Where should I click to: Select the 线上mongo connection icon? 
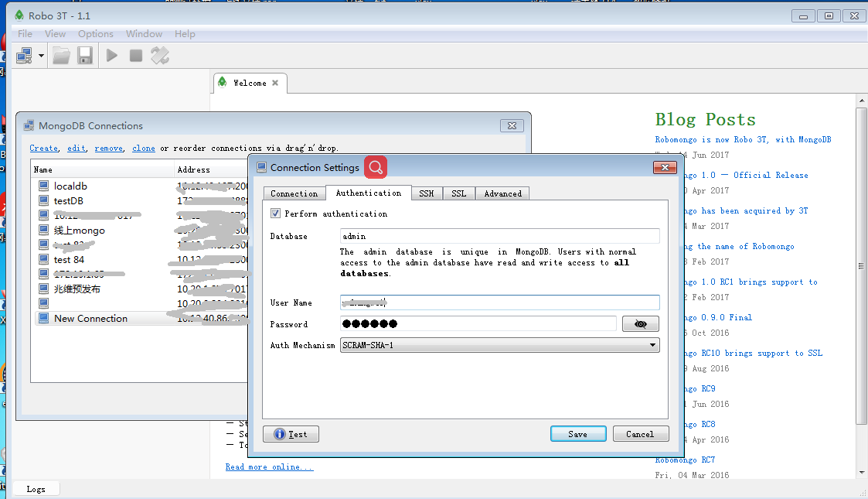pos(44,230)
